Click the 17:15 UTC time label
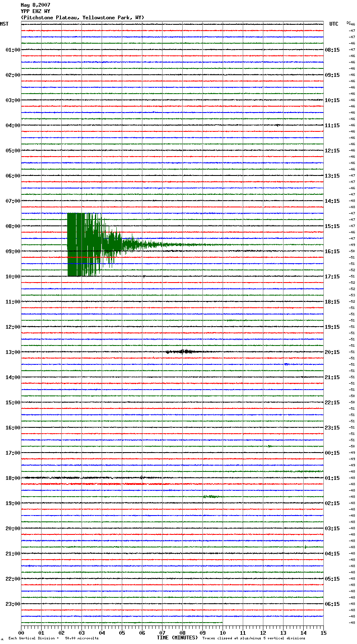Image resolution: width=357 pixels, height=644 pixels. 332,277
